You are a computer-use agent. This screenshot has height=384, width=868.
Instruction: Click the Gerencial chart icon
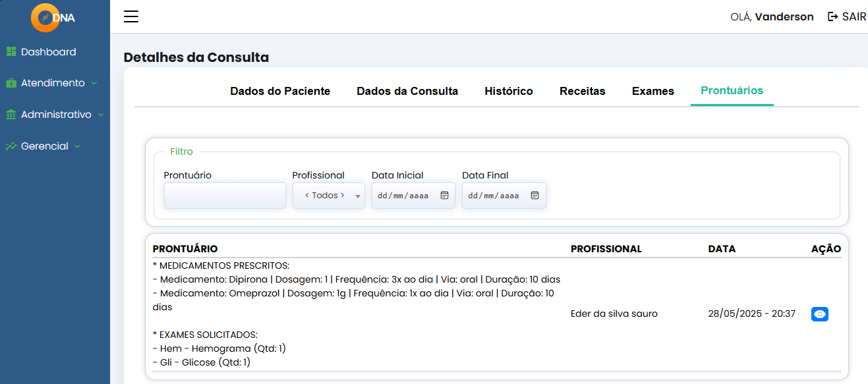coord(11,146)
